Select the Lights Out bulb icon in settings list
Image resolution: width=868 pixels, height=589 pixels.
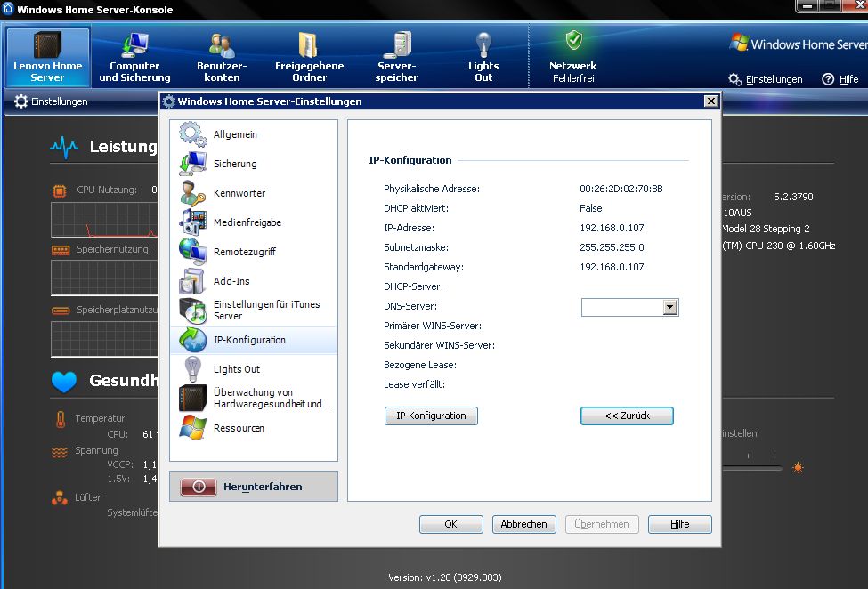[192, 369]
